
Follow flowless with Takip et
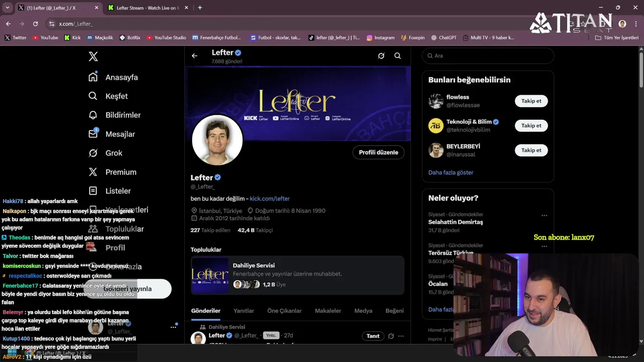click(531, 101)
